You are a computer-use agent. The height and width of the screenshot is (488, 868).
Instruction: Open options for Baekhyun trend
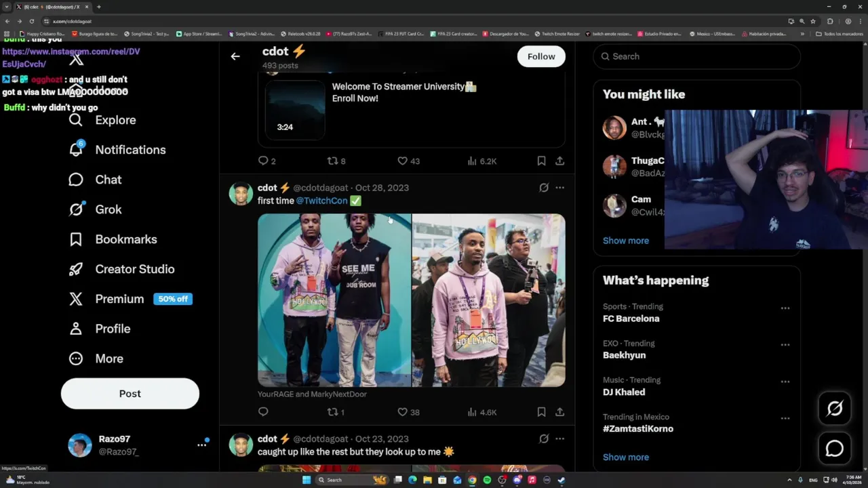tap(785, 344)
